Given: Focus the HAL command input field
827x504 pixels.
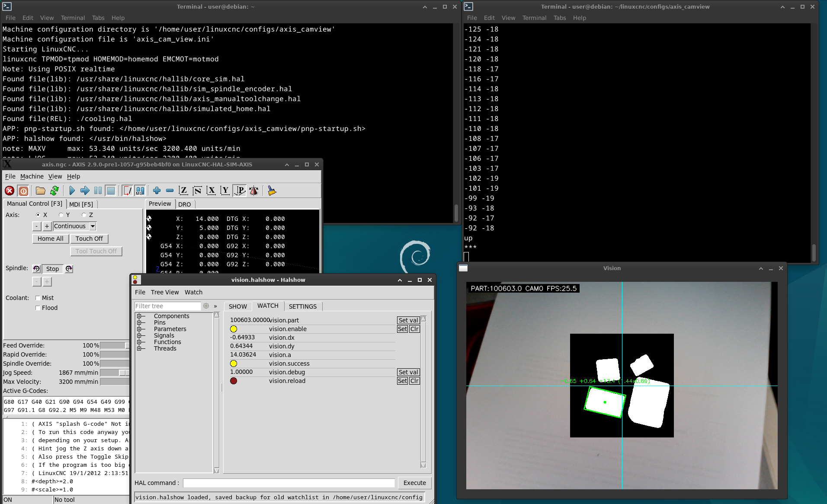Looking at the screenshot, I should (289, 483).
